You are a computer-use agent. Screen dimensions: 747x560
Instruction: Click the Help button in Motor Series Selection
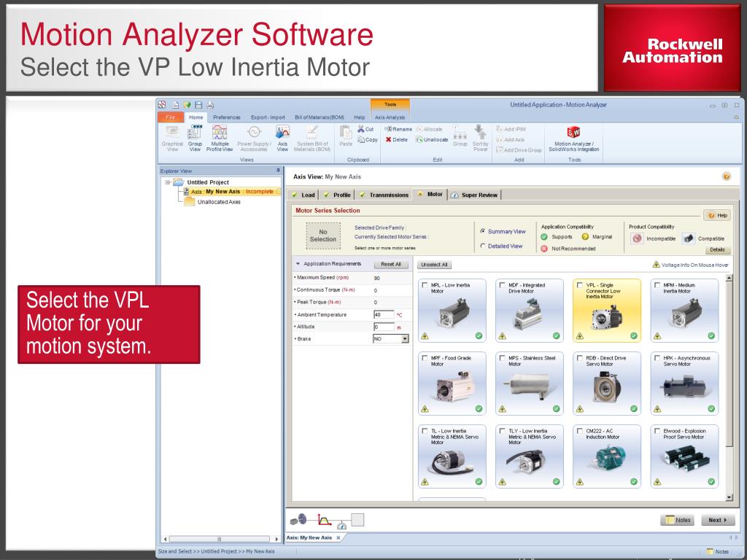[x=717, y=215]
